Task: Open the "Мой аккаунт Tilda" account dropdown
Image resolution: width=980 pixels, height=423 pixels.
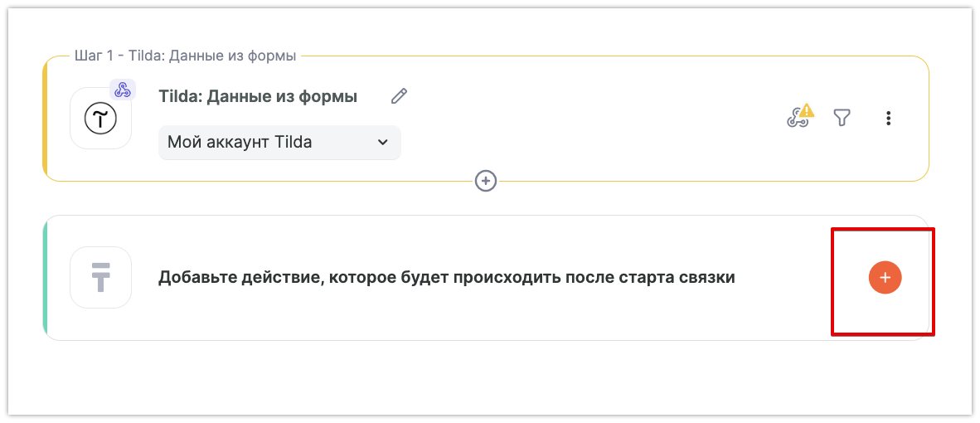Action: pos(279,142)
